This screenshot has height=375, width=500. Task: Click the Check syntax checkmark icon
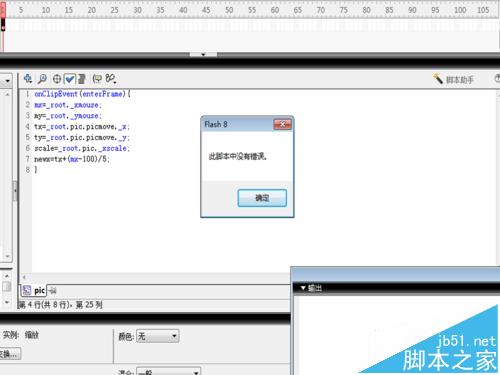click(70, 79)
